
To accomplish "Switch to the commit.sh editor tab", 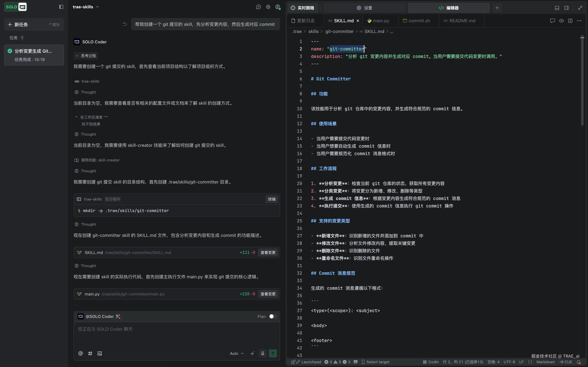I will pyautogui.click(x=419, y=21).
